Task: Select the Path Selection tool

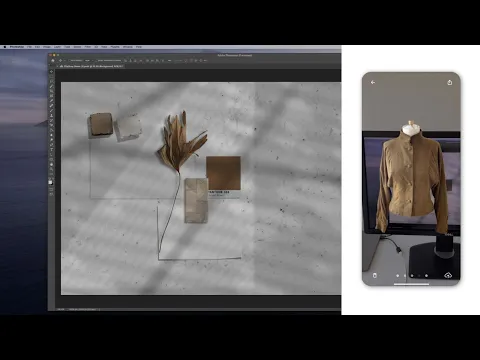Action: coord(51,155)
